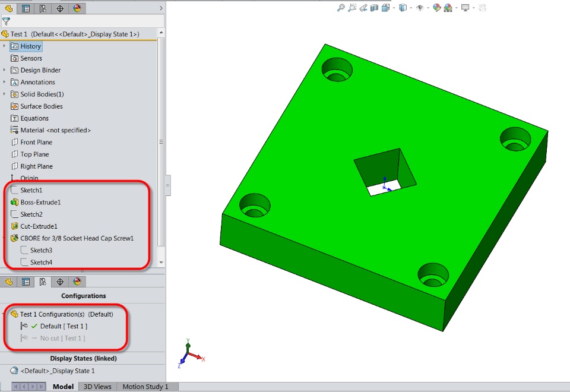Image resolution: width=570 pixels, height=392 pixels.
Task: Click Previous View icon
Action: (363, 8)
